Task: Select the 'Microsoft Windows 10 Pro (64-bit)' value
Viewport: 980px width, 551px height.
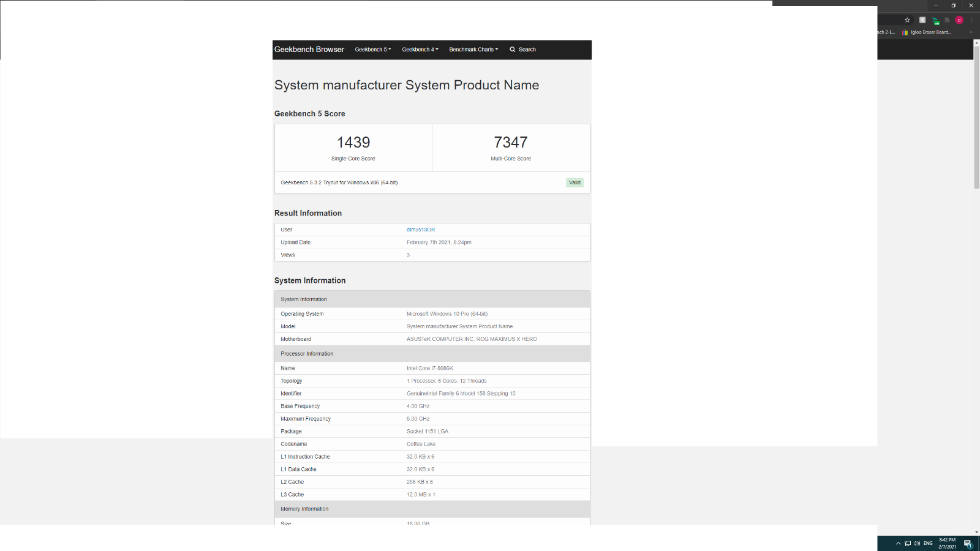Action: click(447, 314)
